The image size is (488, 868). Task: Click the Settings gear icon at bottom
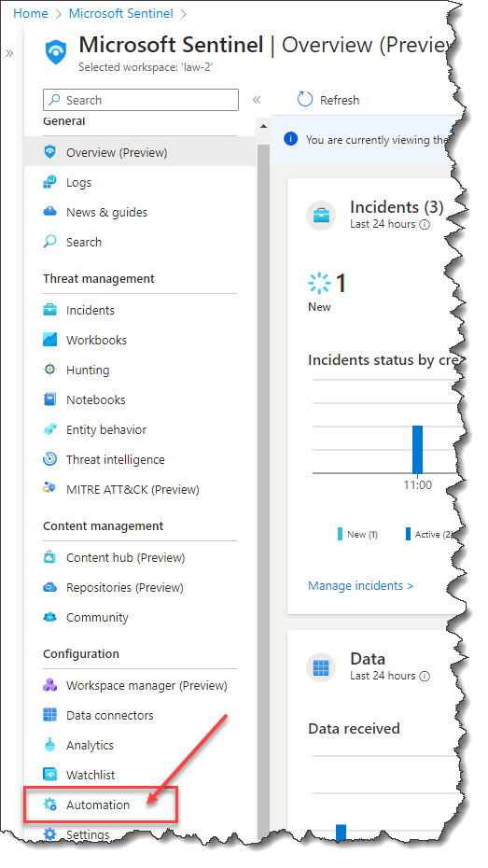point(49,833)
